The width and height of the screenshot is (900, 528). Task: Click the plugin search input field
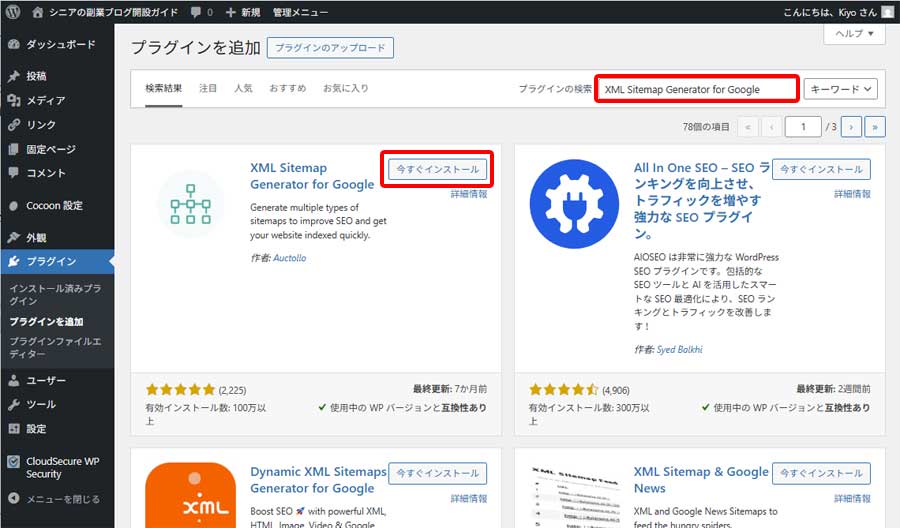click(x=696, y=89)
